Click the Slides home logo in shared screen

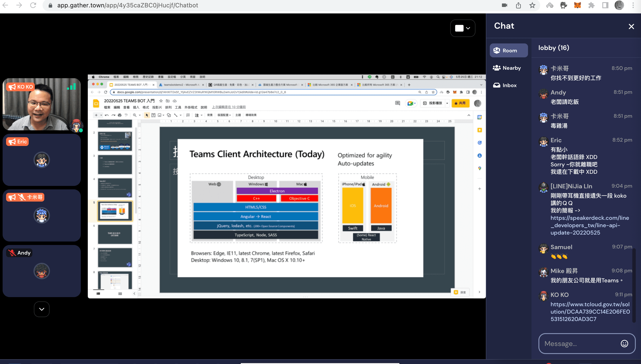[96, 103]
